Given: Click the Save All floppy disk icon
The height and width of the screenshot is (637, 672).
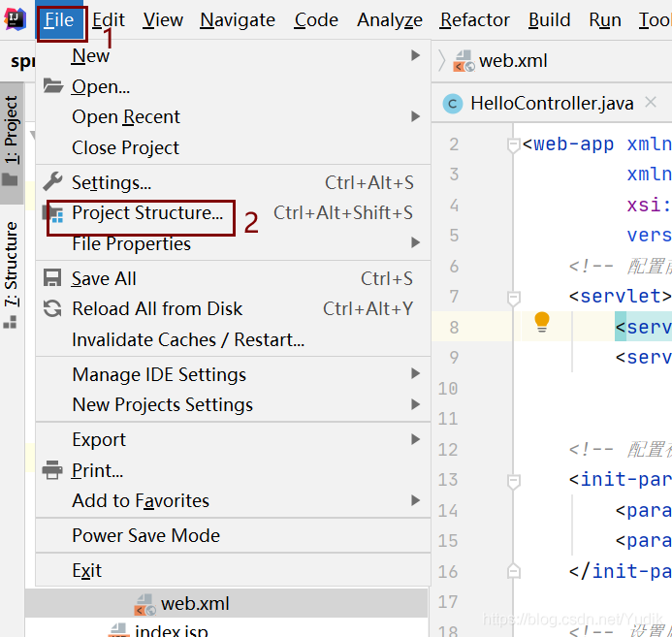Looking at the screenshot, I should [x=53, y=278].
